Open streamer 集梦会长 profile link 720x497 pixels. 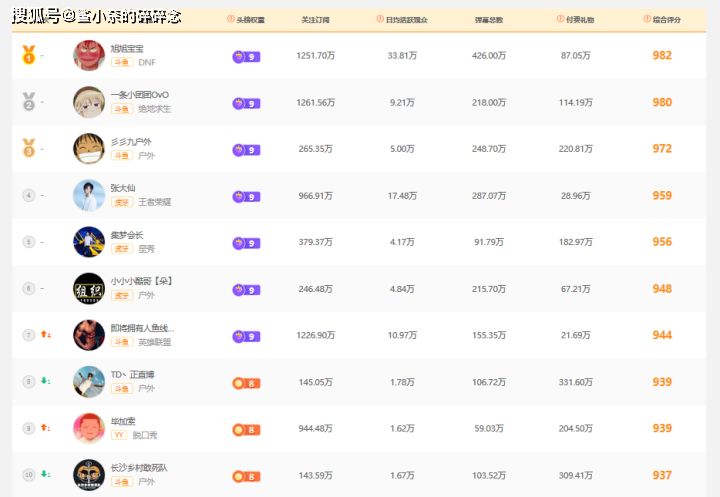tap(127, 235)
